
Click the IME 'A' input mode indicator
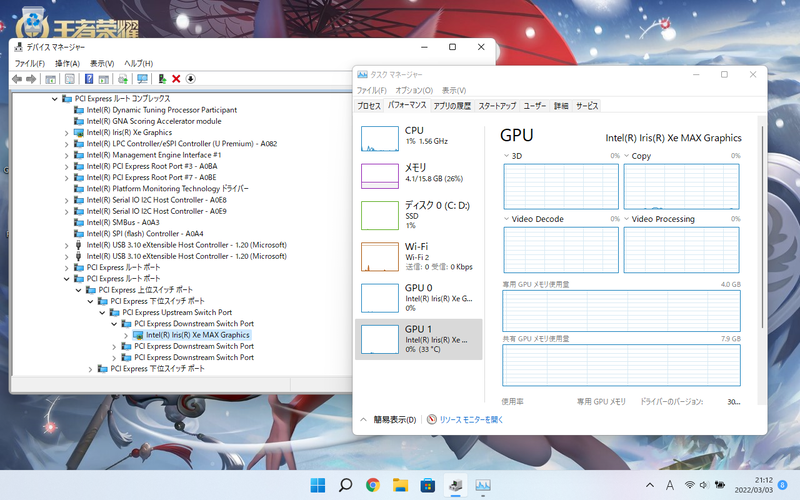coord(670,485)
